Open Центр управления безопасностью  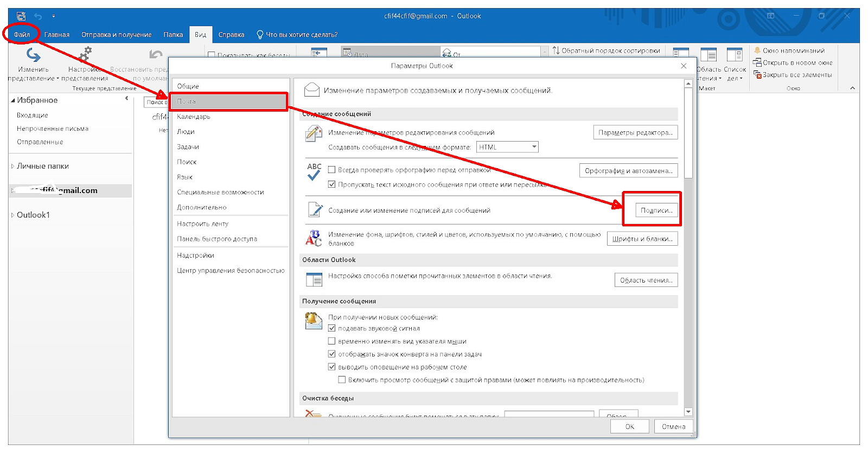click(231, 271)
